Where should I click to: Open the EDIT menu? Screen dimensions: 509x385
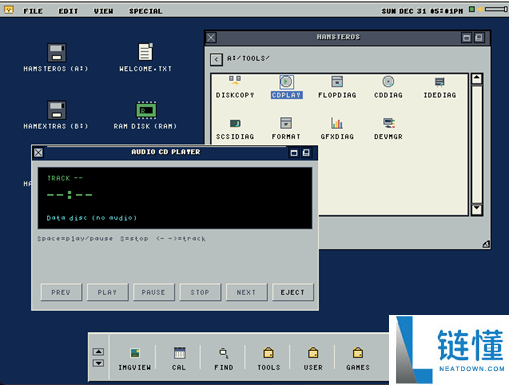click(x=68, y=11)
